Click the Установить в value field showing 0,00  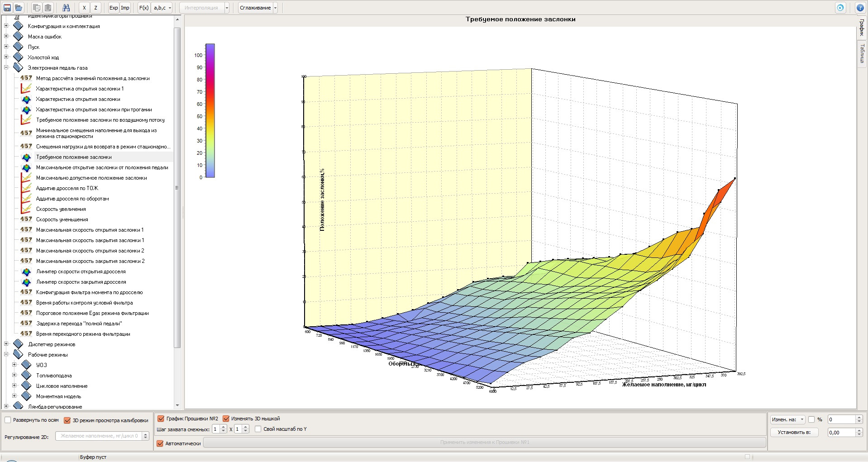[x=841, y=433]
